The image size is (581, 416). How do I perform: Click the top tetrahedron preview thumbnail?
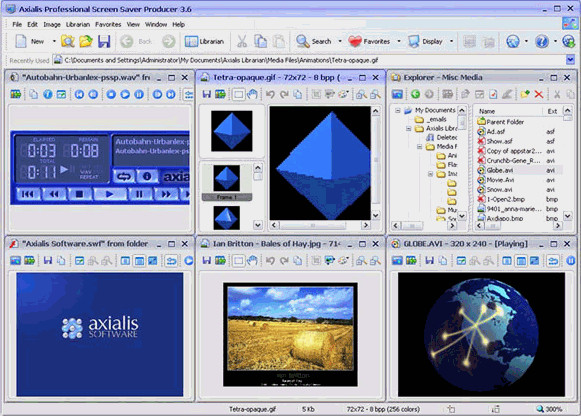point(232,131)
